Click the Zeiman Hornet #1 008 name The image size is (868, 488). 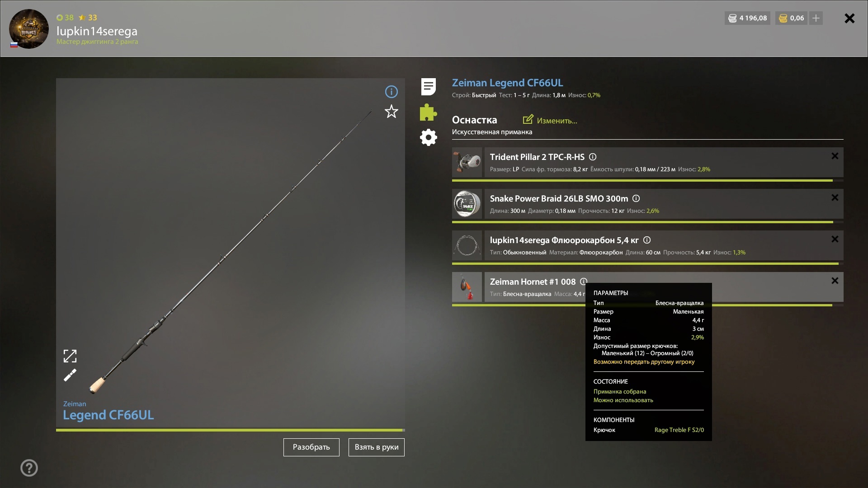pos(533,282)
